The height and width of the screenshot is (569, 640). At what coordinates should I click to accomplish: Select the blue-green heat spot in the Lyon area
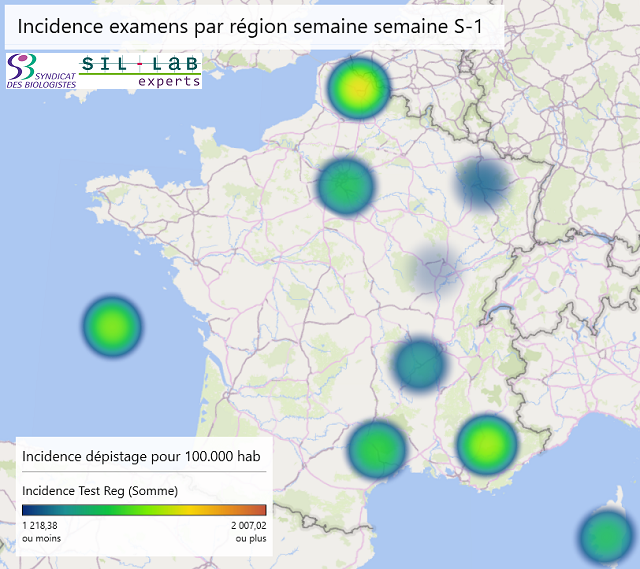click(419, 363)
